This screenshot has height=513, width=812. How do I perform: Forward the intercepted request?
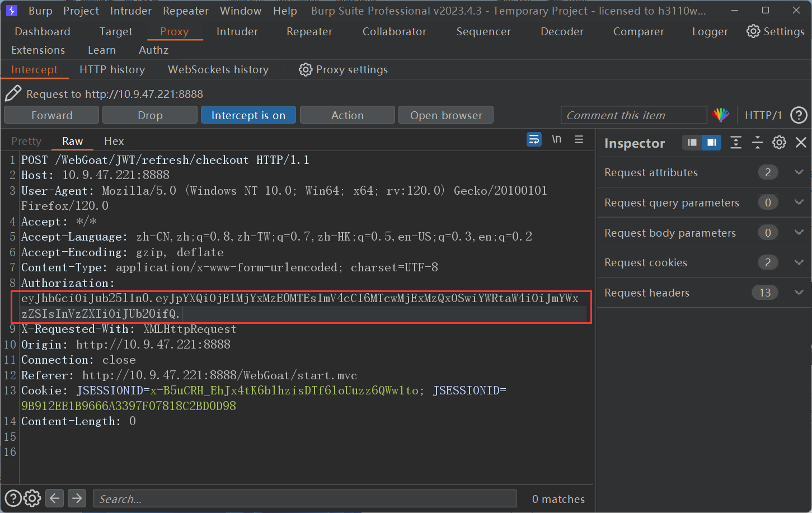51,115
